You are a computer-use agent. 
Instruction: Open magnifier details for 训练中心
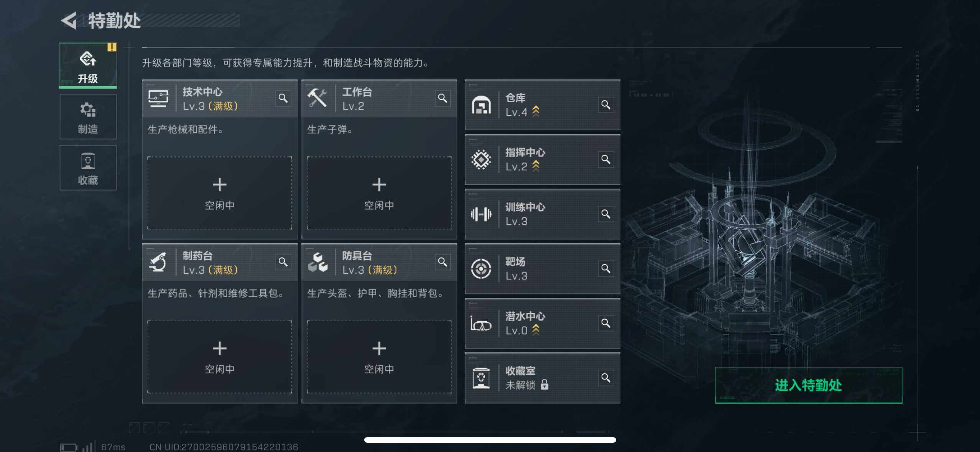[606, 214]
